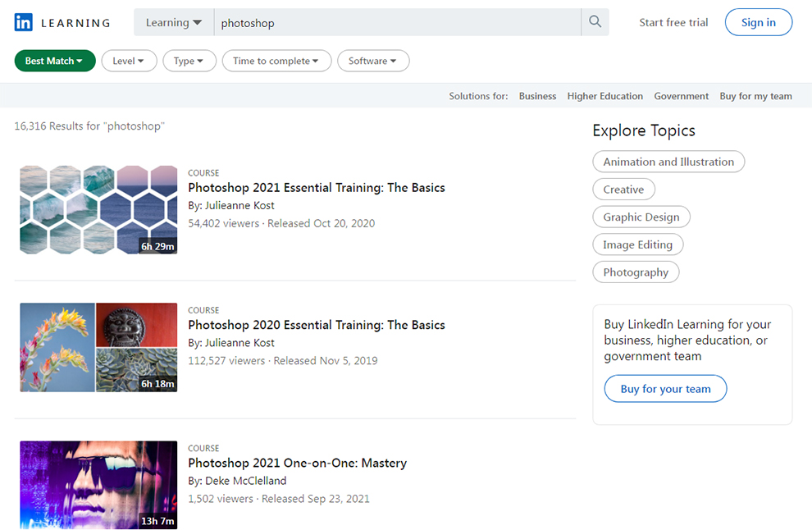Click 'By: Deke McClelland' author text
This screenshot has width=812, height=530.
coord(237,481)
